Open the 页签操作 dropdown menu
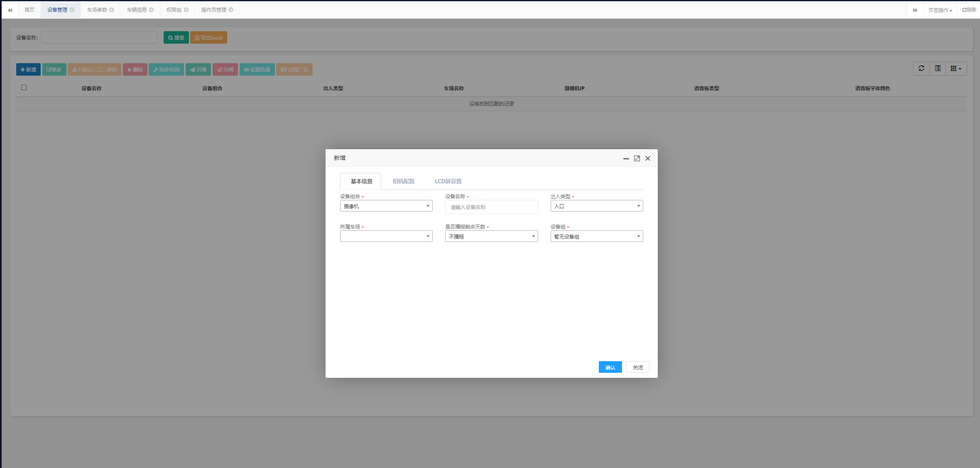Viewport: 980px width, 468px height. click(x=940, y=10)
